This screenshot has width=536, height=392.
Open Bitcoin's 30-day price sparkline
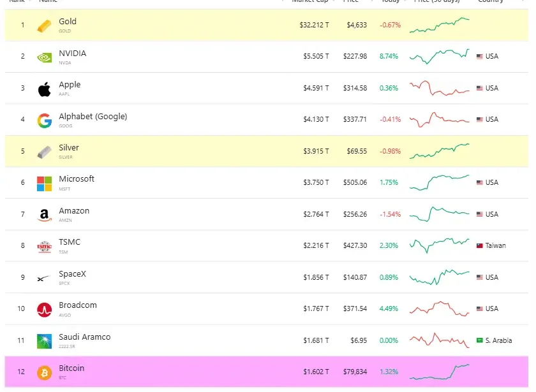tap(440, 372)
